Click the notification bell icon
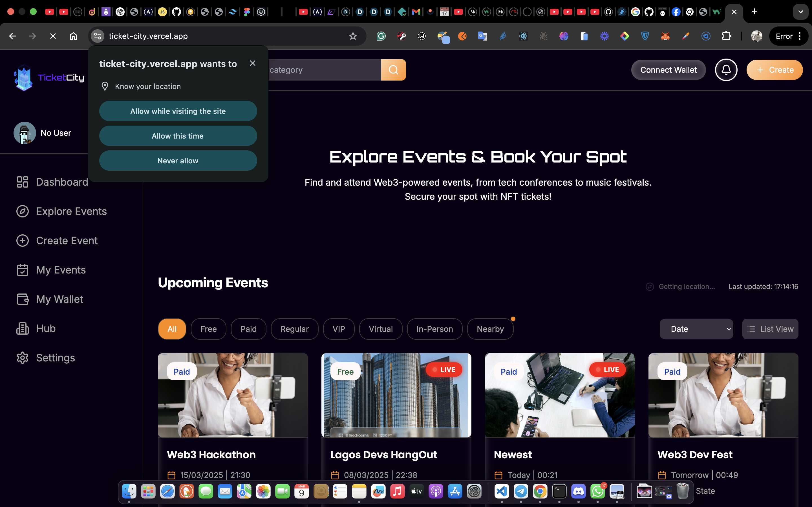Image resolution: width=812 pixels, height=507 pixels. click(726, 70)
